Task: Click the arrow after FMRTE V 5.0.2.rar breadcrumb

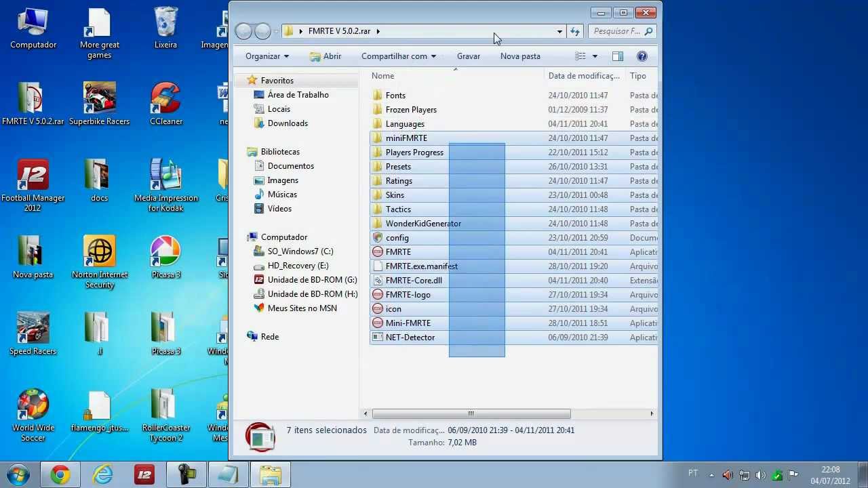Action: point(378,31)
